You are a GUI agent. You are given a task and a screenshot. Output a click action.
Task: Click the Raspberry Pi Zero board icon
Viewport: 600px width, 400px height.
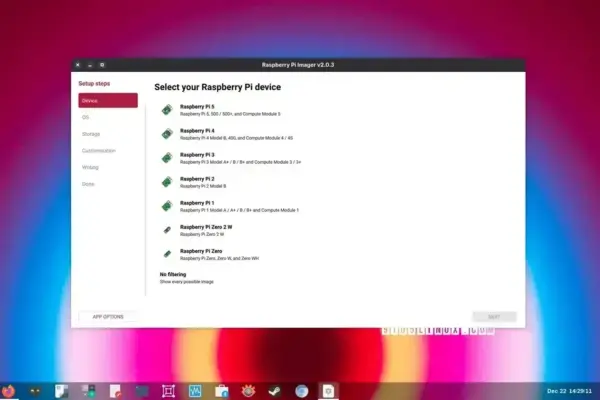(167, 254)
